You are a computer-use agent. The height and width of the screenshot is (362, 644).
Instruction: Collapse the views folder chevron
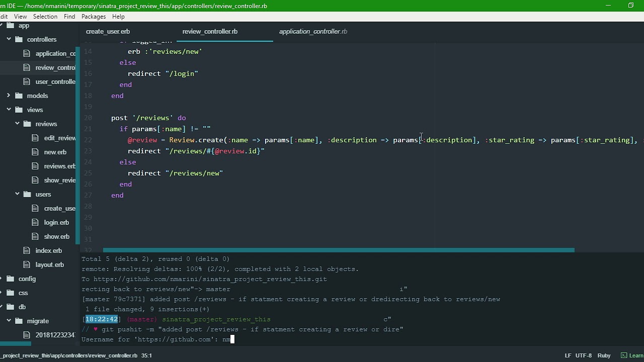pyautogui.click(x=9, y=110)
